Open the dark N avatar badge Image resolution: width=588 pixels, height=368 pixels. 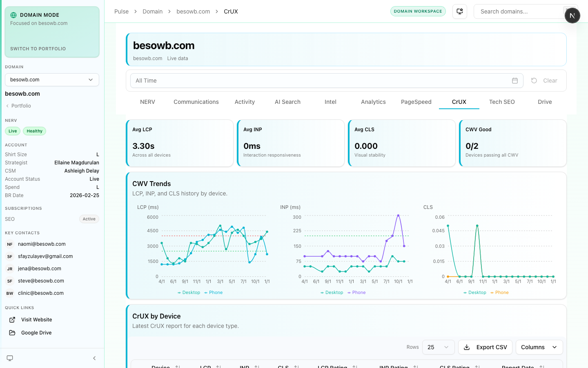(572, 16)
